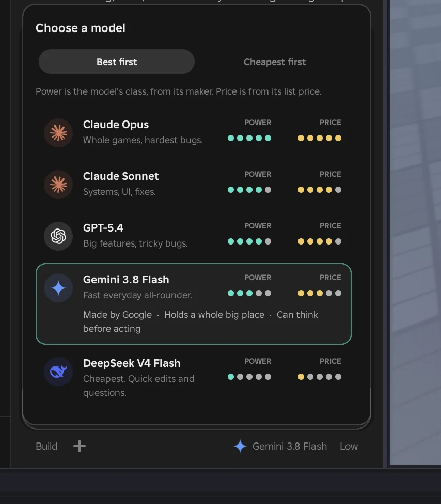The width and height of the screenshot is (441, 504).
Task: Select the Gemini 3.8 Flash title in list
Action: (126, 280)
